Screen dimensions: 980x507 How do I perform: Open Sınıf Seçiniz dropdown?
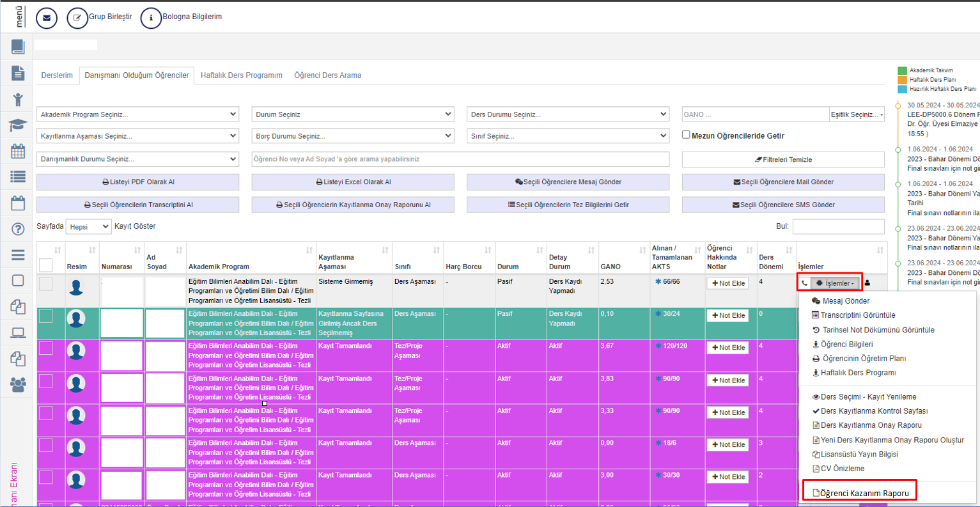(568, 136)
